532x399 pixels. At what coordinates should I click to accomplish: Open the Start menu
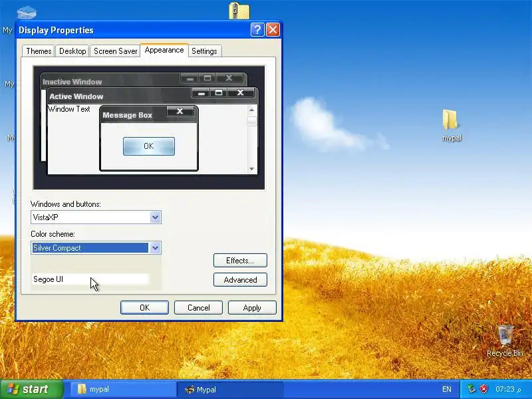pos(31,389)
